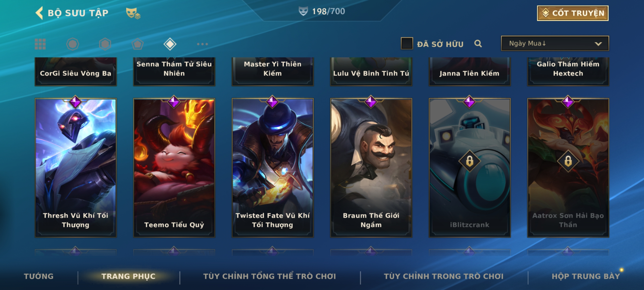
Task: Expand sorting with the dropdown chevron arrow
Action: [598, 44]
